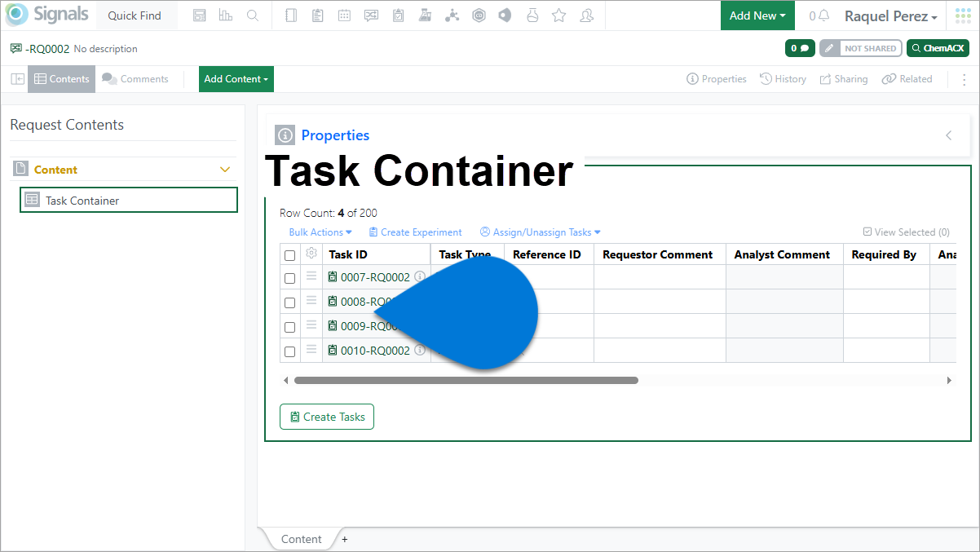Screen dimensions: 980x552
Task: Click the Create Tasks button
Action: 327,417
